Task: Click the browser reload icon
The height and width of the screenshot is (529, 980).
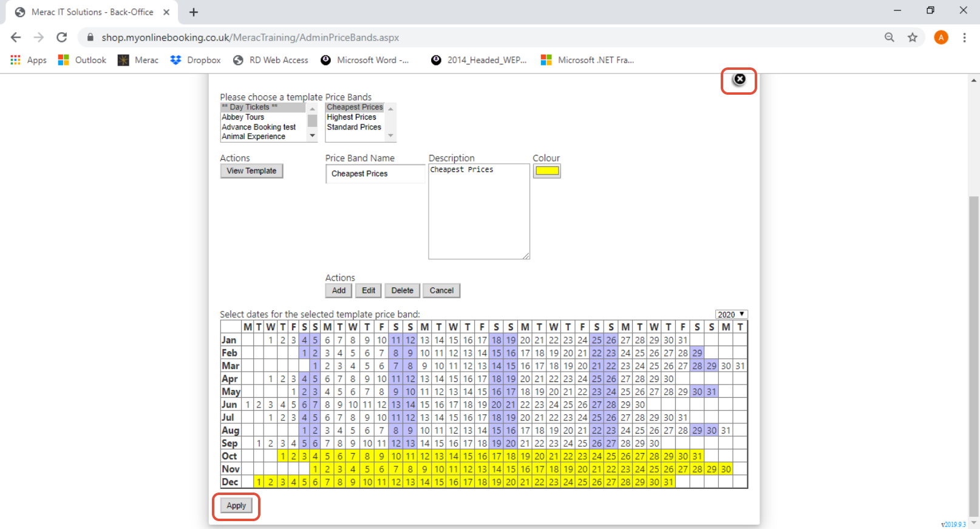Action: (x=61, y=38)
